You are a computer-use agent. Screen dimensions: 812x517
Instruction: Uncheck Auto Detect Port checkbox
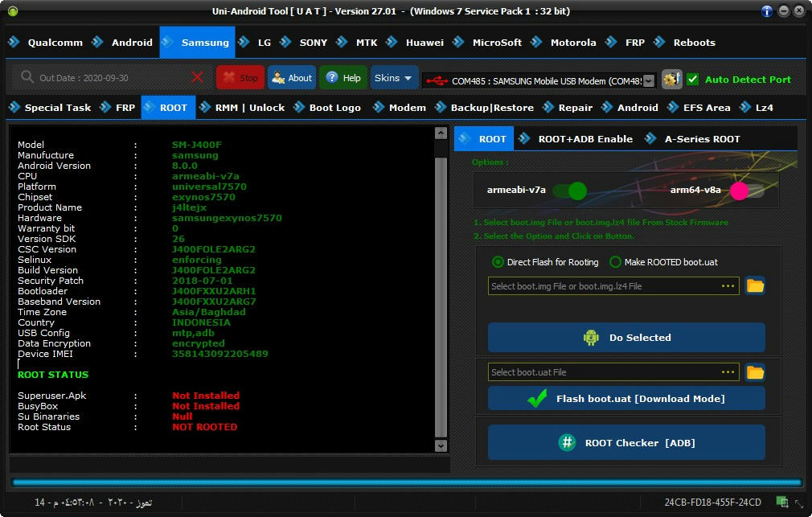point(692,80)
